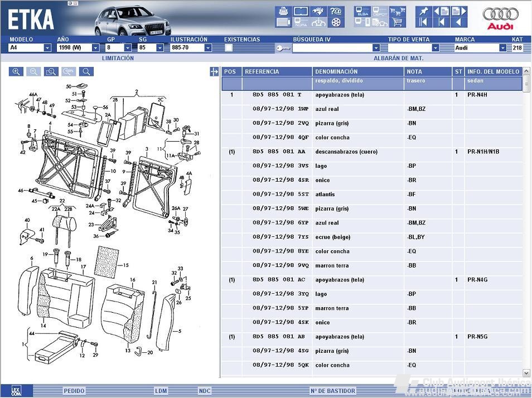Click the NDC status bar button
This screenshot has width=532, height=398.
pyautogui.click(x=205, y=391)
